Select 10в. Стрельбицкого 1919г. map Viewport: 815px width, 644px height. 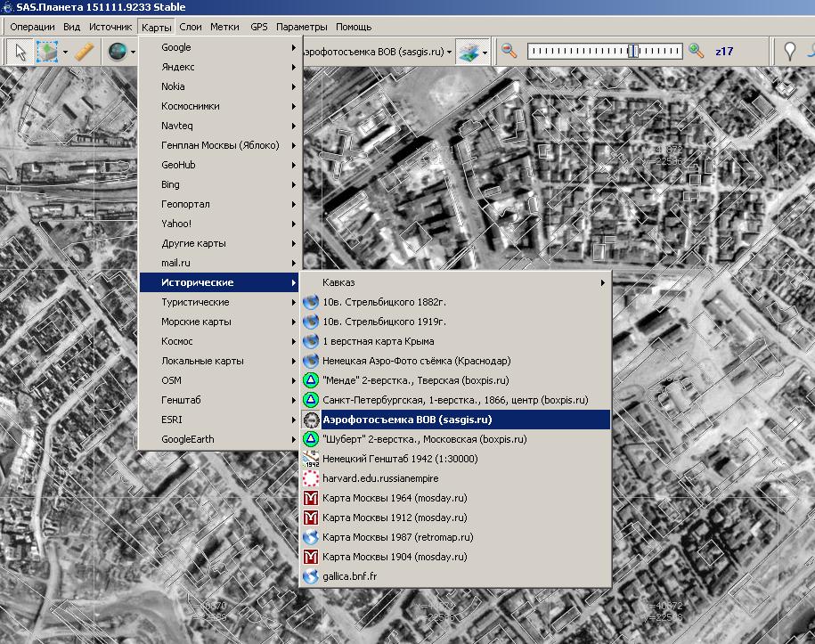tap(455, 322)
